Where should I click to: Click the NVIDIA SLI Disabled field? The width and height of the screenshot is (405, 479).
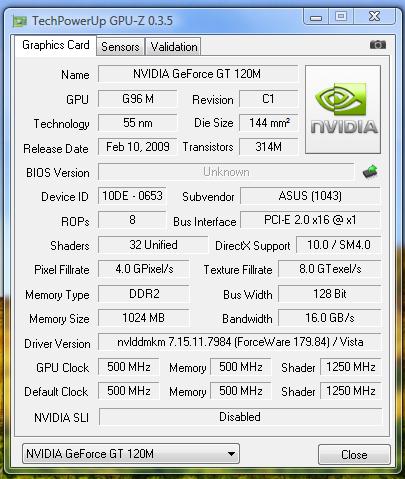click(240, 417)
